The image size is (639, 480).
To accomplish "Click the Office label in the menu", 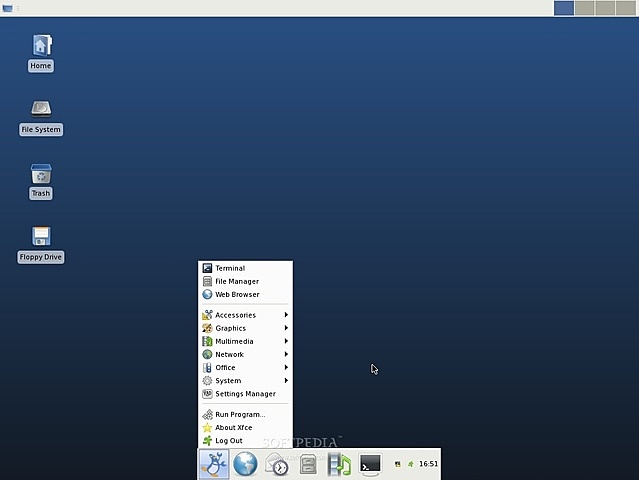I will click(x=225, y=368).
